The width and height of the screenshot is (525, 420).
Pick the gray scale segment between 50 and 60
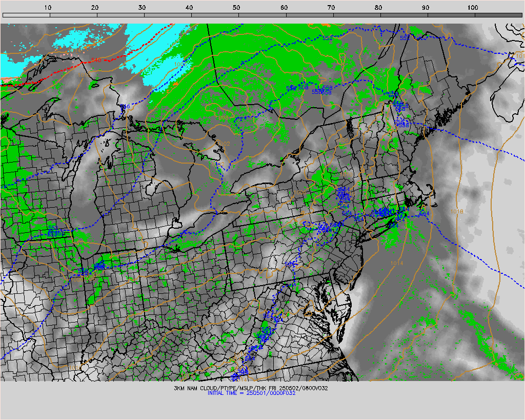click(x=262, y=15)
